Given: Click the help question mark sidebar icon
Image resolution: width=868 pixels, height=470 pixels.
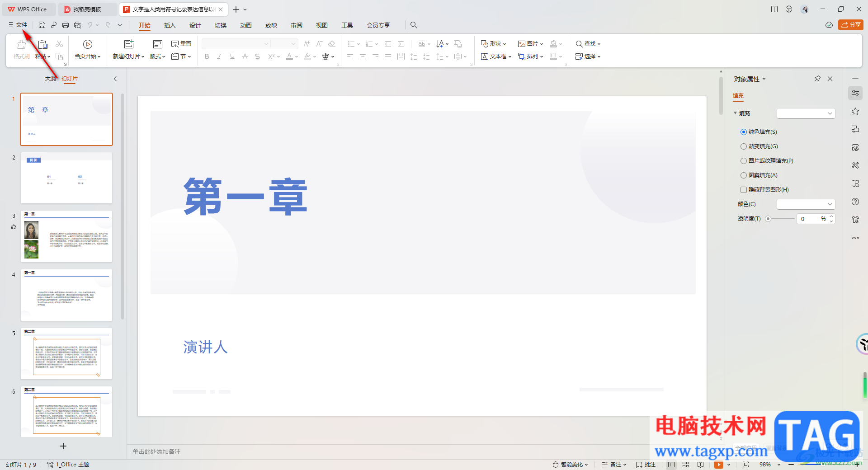Looking at the screenshot, I should (855, 202).
